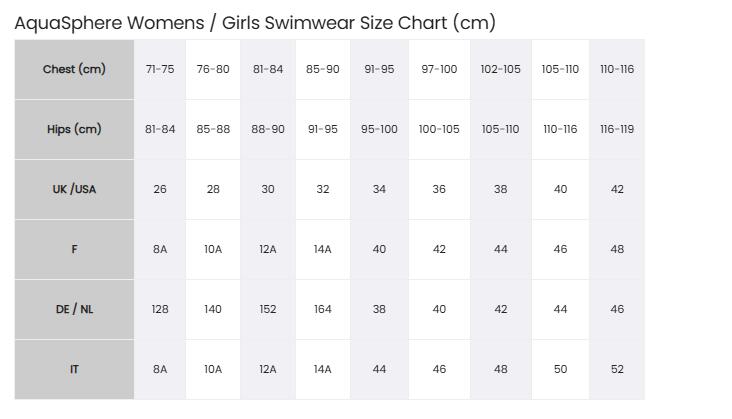Click hips value 95-100
732x419 pixels.
point(379,129)
